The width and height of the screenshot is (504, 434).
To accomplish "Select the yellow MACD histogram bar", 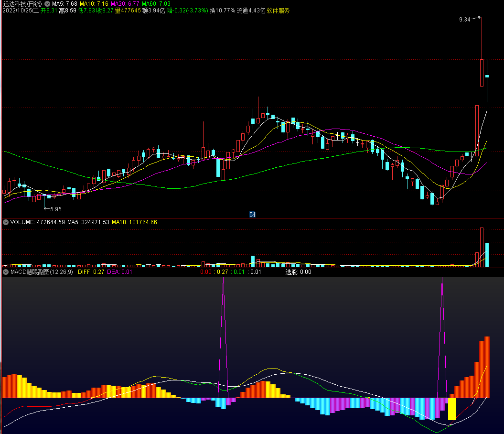I will (452, 409).
